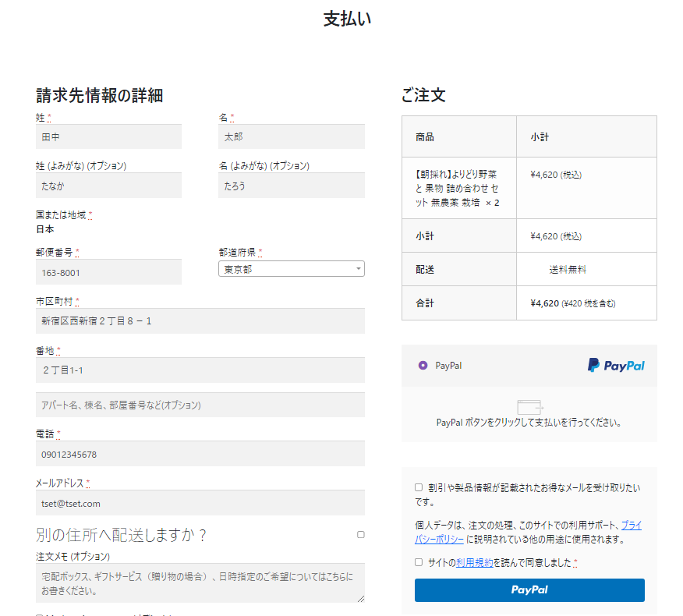Open the 利用規約 terms link
Viewport: 683px width, 616px height.
(x=474, y=562)
